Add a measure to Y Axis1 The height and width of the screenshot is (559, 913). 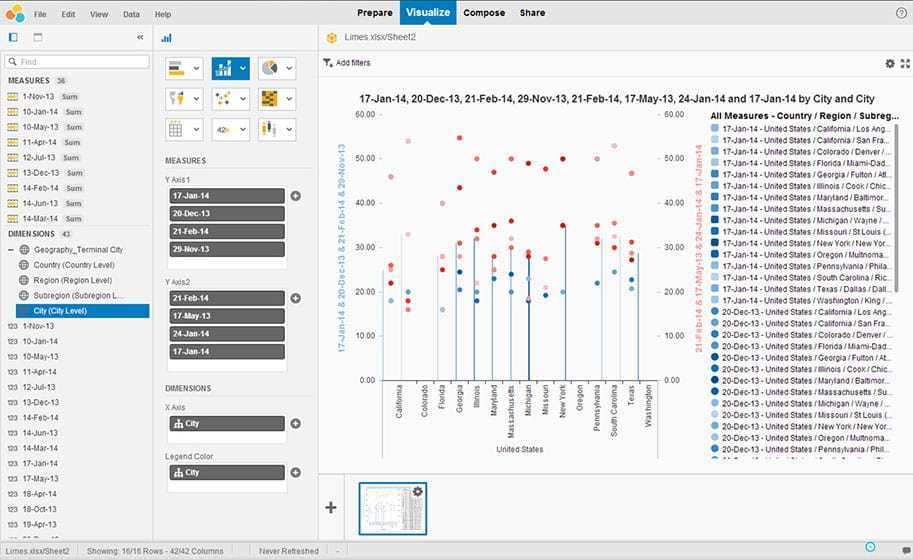(x=295, y=196)
